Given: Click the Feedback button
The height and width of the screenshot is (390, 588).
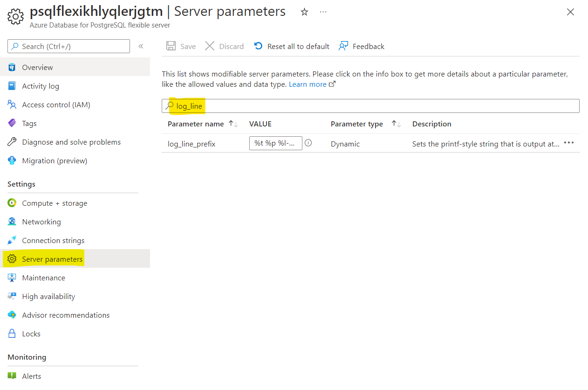Looking at the screenshot, I should [362, 46].
